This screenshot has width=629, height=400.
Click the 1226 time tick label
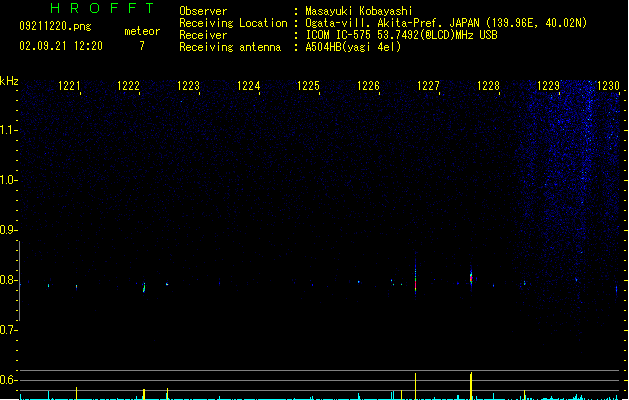(x=368, y=86)
